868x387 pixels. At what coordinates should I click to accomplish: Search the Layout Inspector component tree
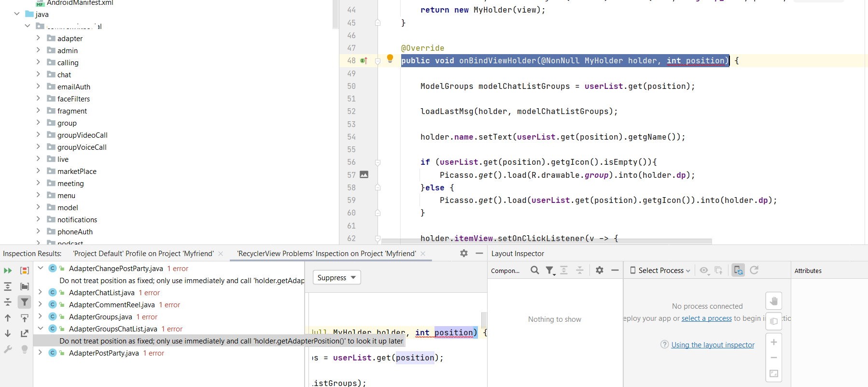tap(535, 271)
